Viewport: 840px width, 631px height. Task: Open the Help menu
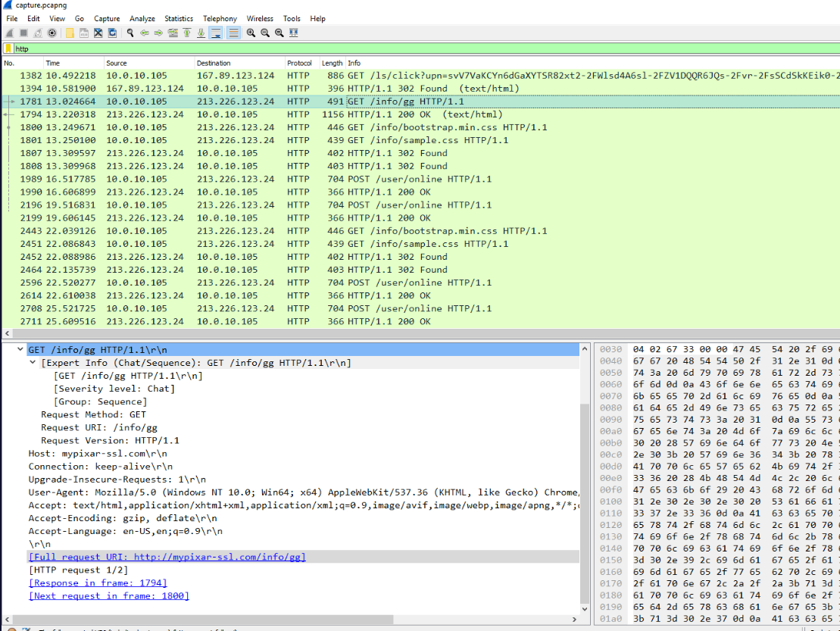click(x=317, y=18)
